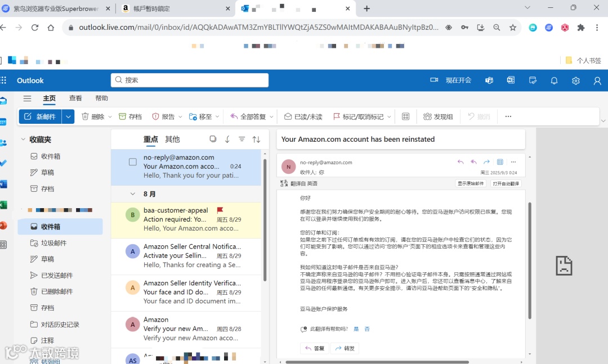Expand the Delete dropdown arrow
This screenshot has width=608, height=364.
[110, 116]
